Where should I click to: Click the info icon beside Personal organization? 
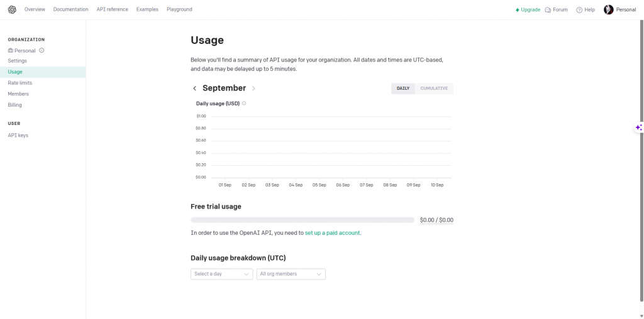(x=42, y=50)
